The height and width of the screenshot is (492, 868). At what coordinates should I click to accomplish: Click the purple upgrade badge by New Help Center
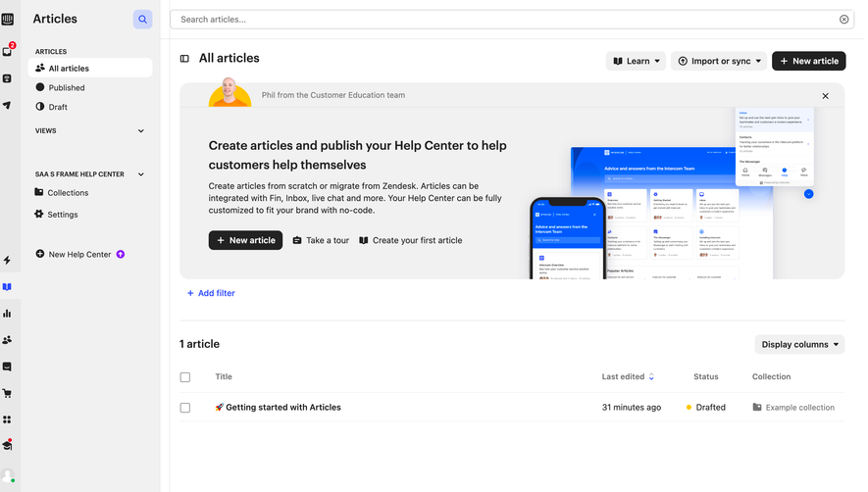click(x=121, y=255)
